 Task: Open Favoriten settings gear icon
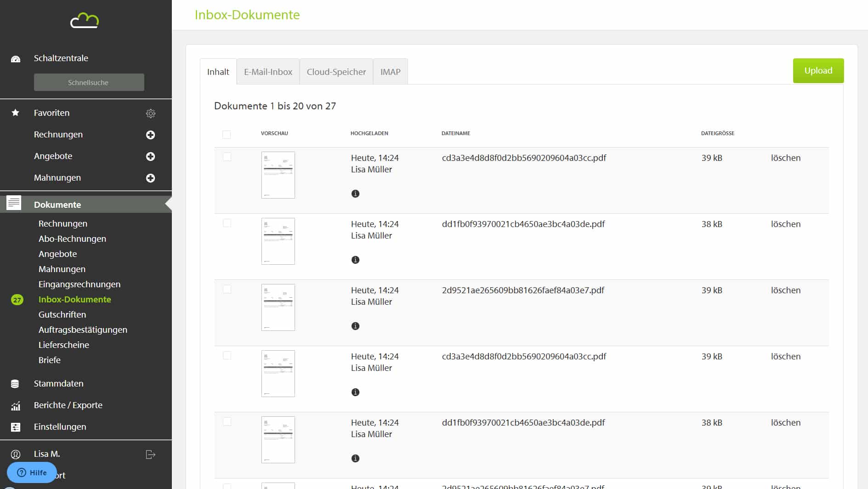pos(151,114)
